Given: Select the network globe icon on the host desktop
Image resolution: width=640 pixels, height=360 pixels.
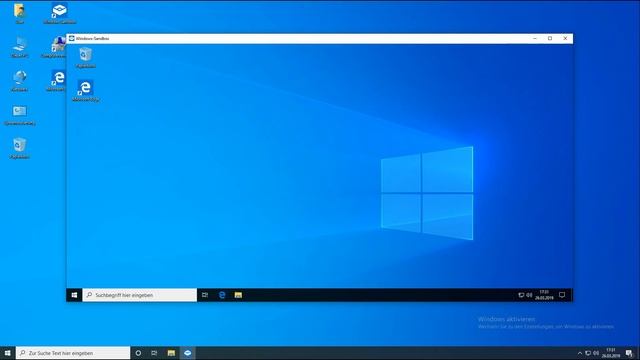Looking at the screenshot, I should 20,80.
